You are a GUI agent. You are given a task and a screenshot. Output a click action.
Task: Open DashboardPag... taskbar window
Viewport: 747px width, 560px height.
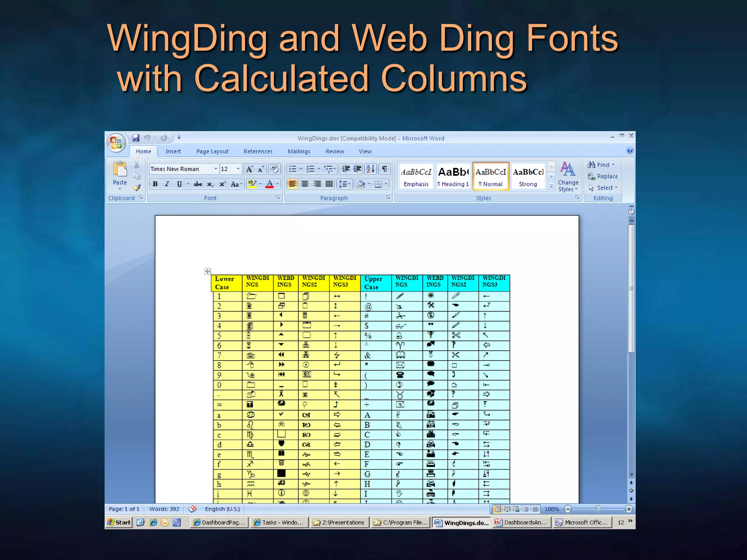(x=220, y=522)
